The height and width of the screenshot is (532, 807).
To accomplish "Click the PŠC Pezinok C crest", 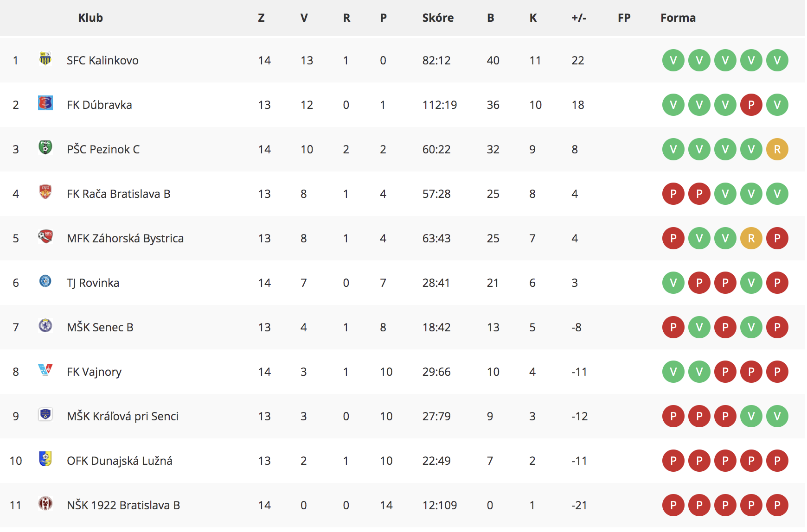I will point(45,147).
